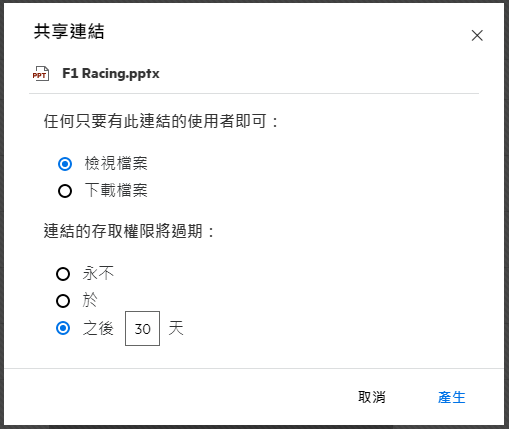Select the 下載檔案 radio circle
The image size is (509, 429).
(x=65, y=191)
